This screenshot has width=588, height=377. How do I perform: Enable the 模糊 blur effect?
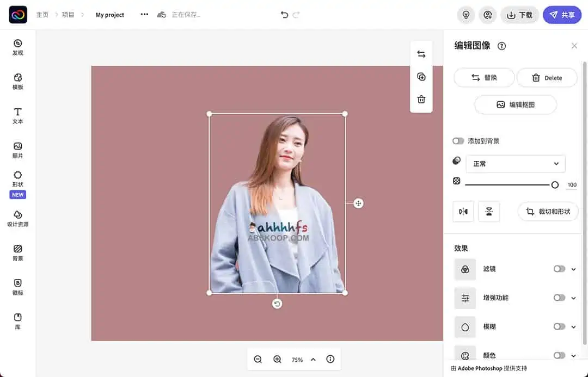[559, 326]
